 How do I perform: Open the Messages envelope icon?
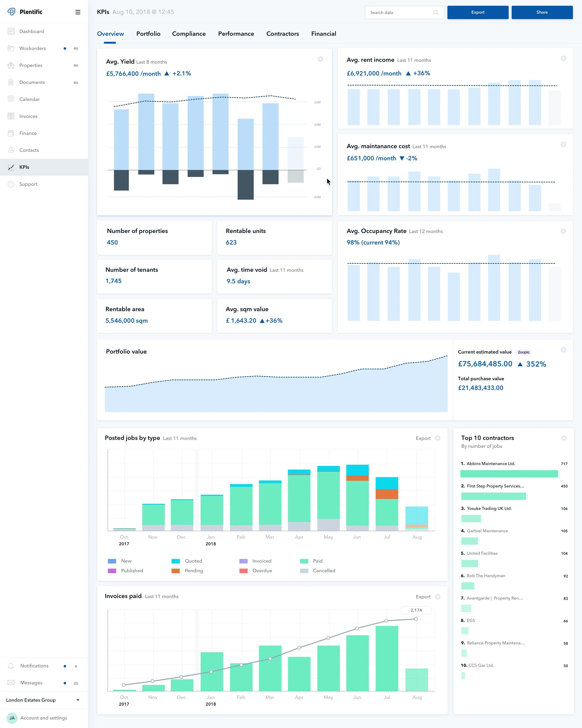click(x=11, y=682)
